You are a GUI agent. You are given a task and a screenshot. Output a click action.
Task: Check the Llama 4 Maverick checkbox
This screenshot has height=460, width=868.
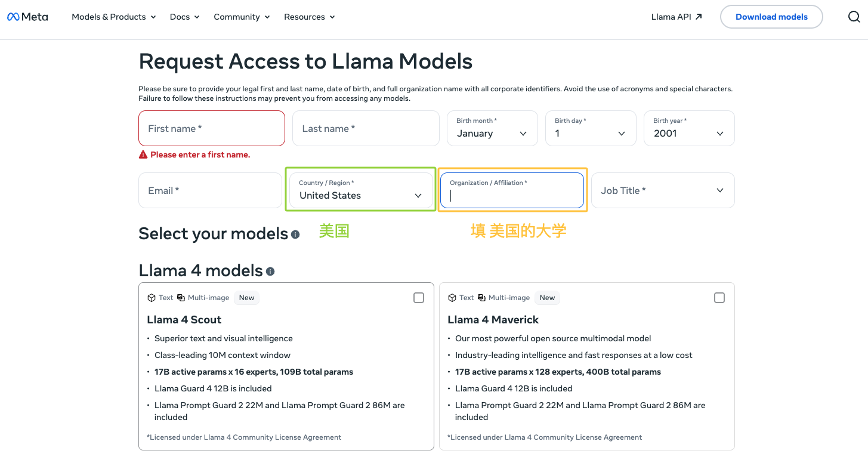(x=719, y=298)
